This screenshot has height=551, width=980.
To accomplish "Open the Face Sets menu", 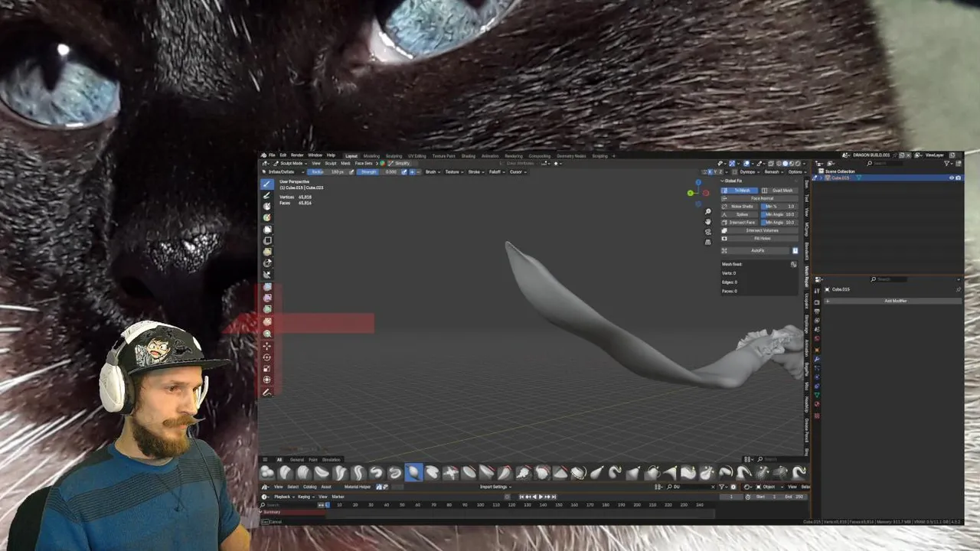I will pyautogui.click(x=364, y=163).
